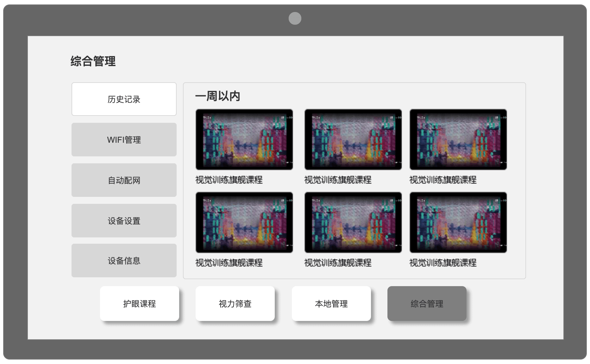Go to 设备设置 in the sidebar
The width and height of the screenshot is (590, 364).
click(124, 221)
